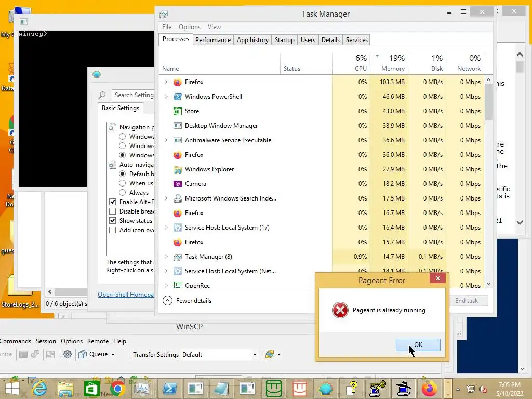Switch to the App history tab
The image size is (532, 399).
coord(252,40)
